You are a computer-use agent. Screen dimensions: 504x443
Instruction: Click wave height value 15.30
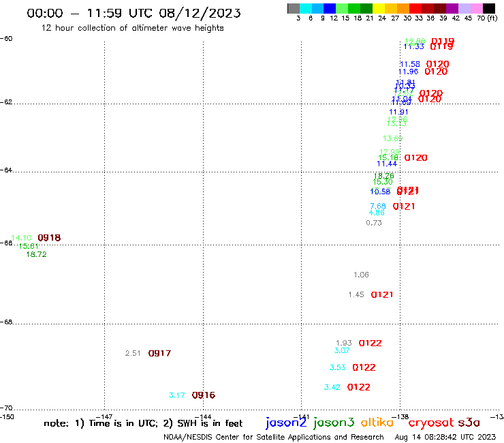click(383, 182)
